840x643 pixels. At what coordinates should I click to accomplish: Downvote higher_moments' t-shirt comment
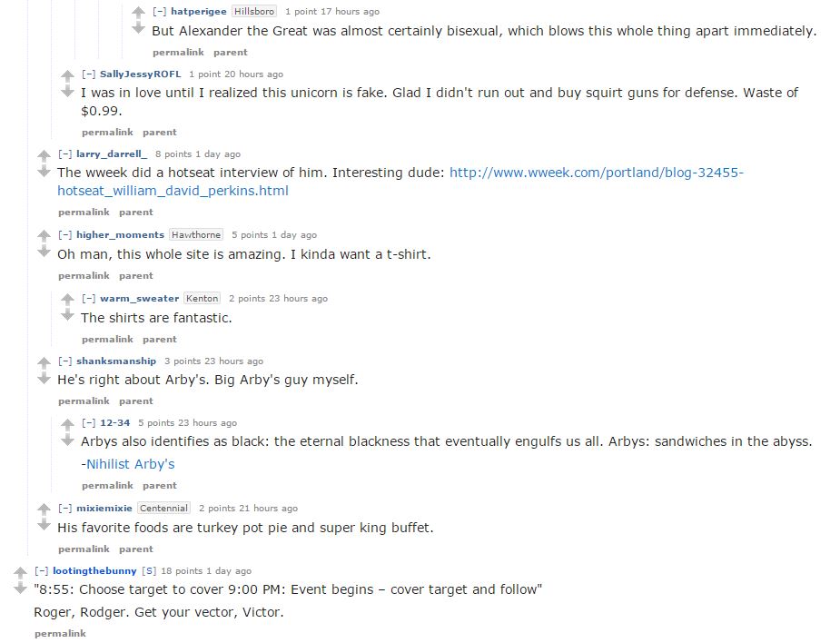click(x=44, y=252)
